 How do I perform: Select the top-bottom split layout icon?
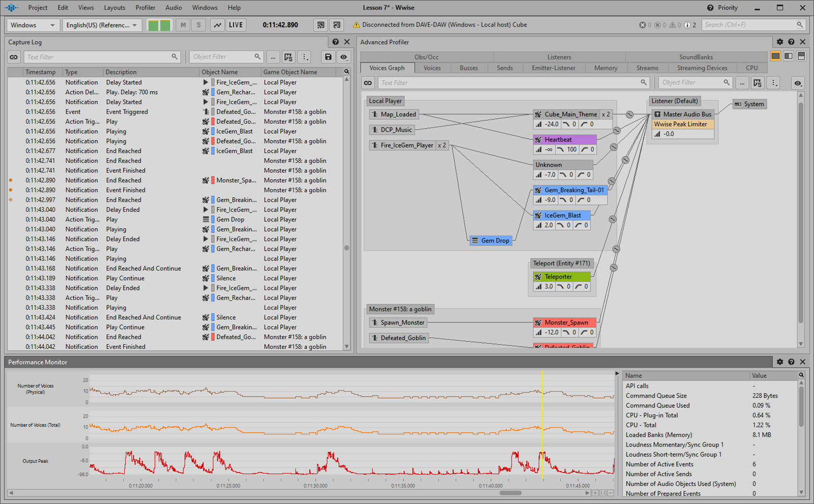801,56
